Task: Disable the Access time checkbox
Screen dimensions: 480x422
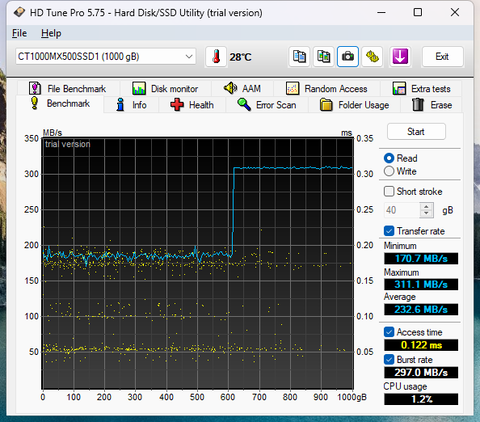Action: tap(389, 332)
